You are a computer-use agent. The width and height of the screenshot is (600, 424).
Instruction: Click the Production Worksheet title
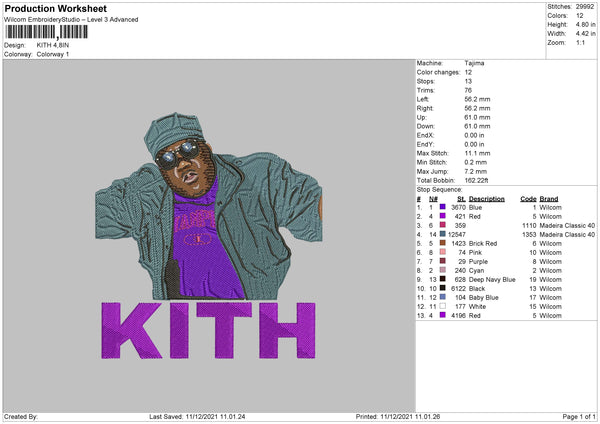[x=55, y=8]
